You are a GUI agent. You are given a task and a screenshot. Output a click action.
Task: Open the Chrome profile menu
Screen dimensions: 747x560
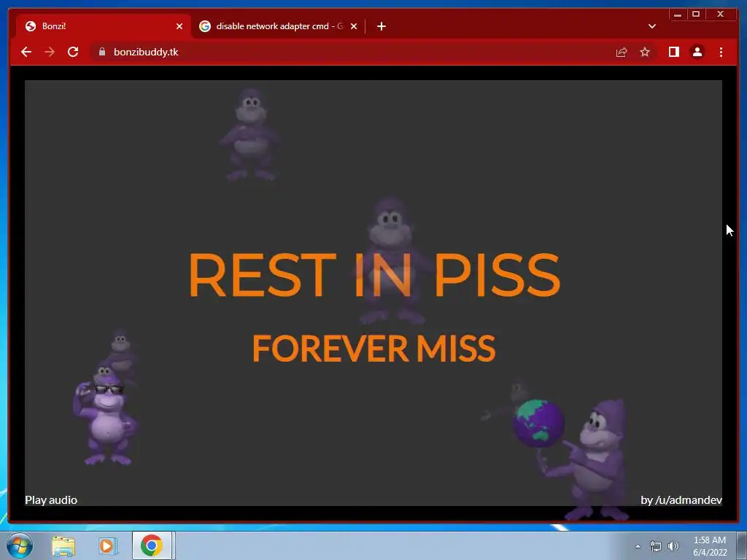point(697,52)
